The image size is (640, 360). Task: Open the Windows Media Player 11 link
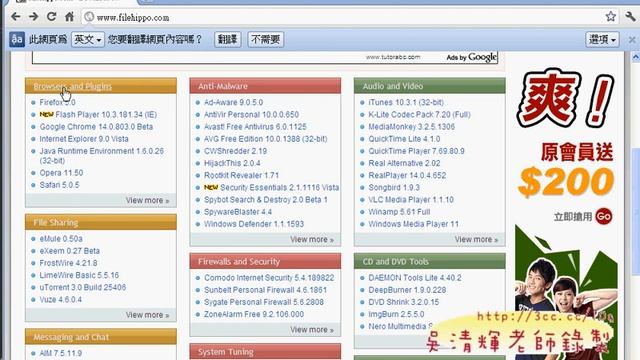click(x=413, y=224)
